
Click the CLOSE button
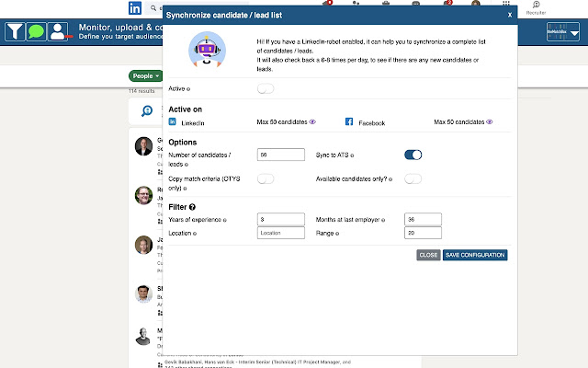point(428,255)
